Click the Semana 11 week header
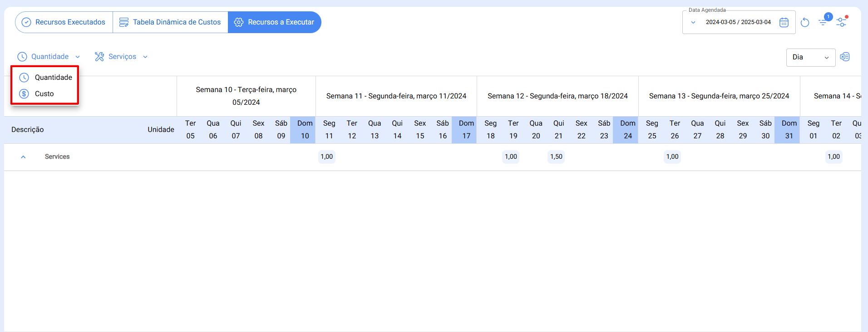The image size is (868, 332). [x=396, y=96]
